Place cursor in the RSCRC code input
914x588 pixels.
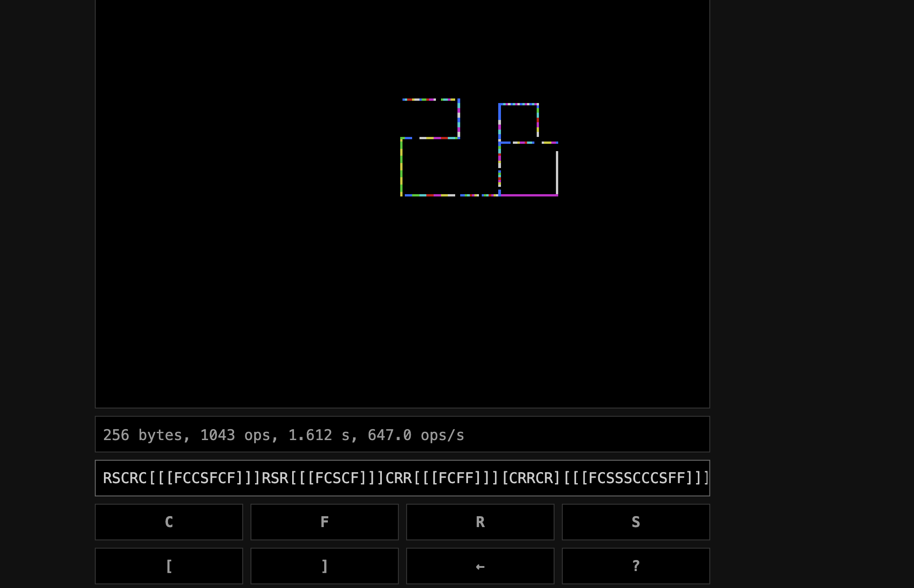(x=402, y=478)
